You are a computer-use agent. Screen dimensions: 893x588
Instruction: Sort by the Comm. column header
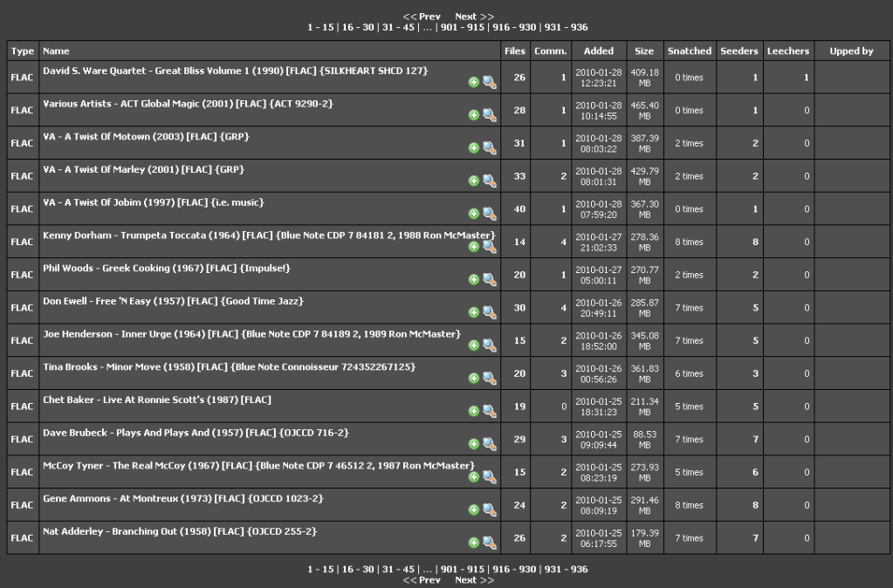click(x=550, y=51)
